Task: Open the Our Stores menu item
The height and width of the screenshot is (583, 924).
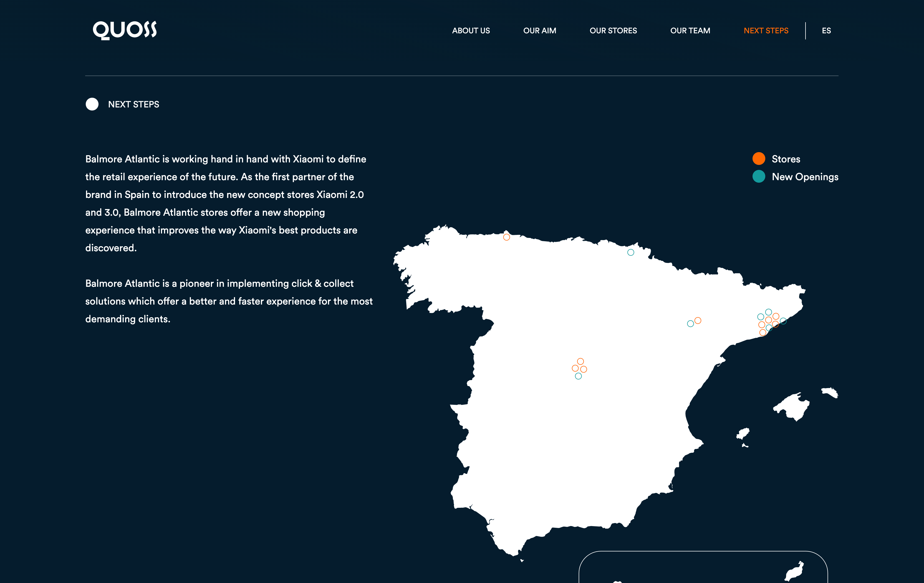Action: coord(613,31)
